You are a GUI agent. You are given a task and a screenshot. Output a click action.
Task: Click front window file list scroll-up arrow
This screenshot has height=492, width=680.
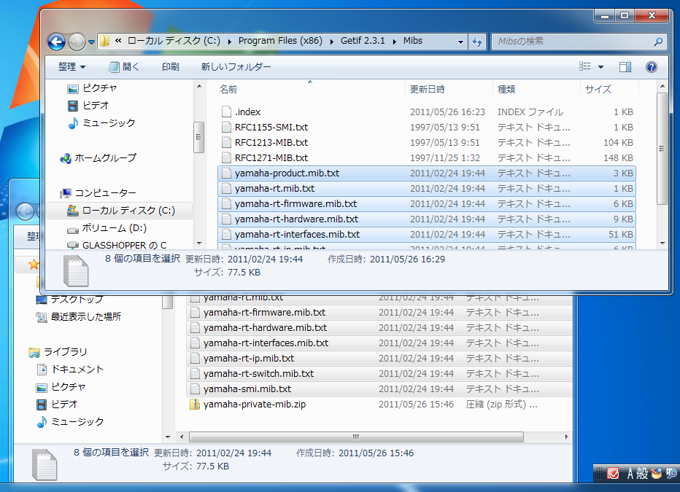click(662, 86)
